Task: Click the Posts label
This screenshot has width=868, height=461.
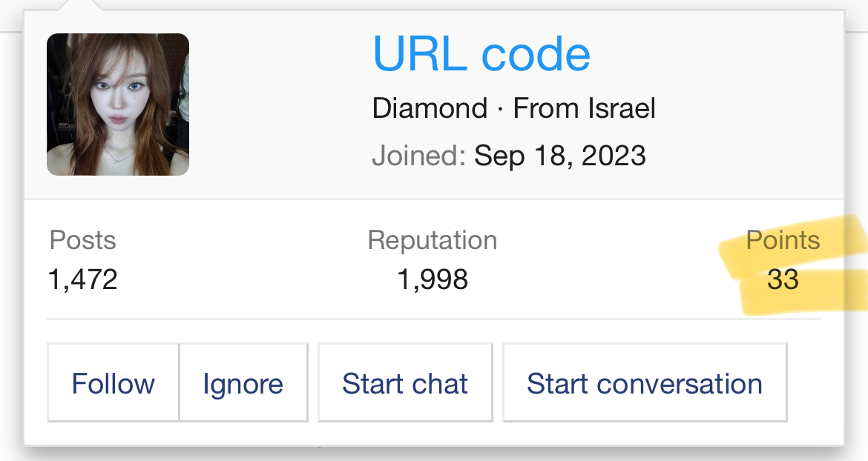Action: [82, 240]
